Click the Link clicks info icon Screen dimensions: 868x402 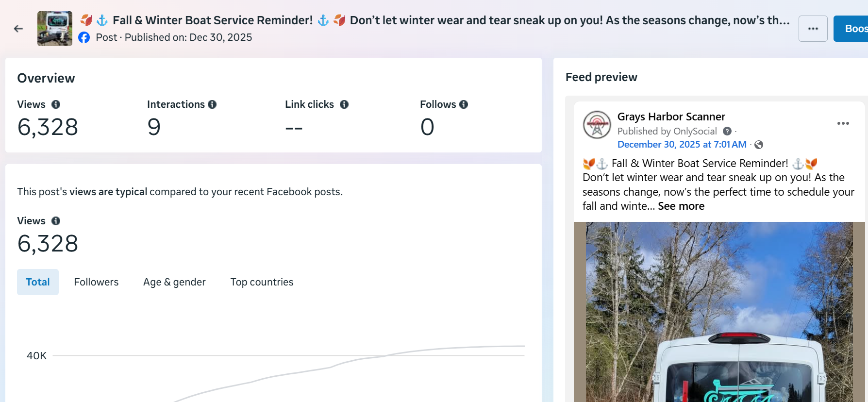pyautogui.click(x=344, y=104)
